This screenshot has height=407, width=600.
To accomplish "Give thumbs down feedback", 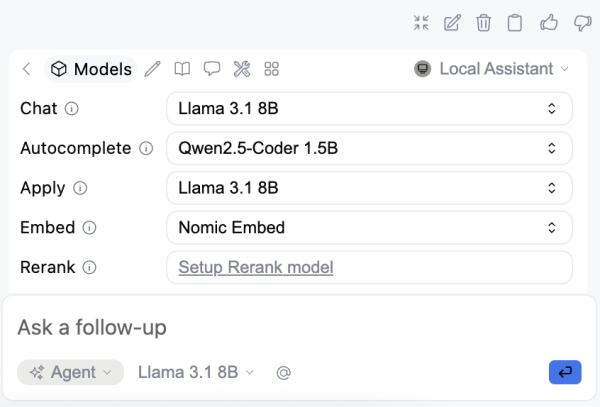I will [x=581, y=23].
